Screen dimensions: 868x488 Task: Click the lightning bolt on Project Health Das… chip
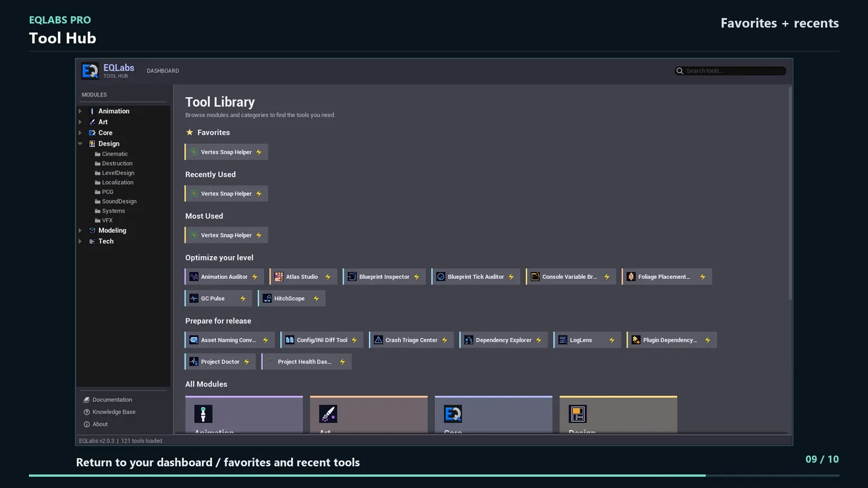click(x=342, y=361)
